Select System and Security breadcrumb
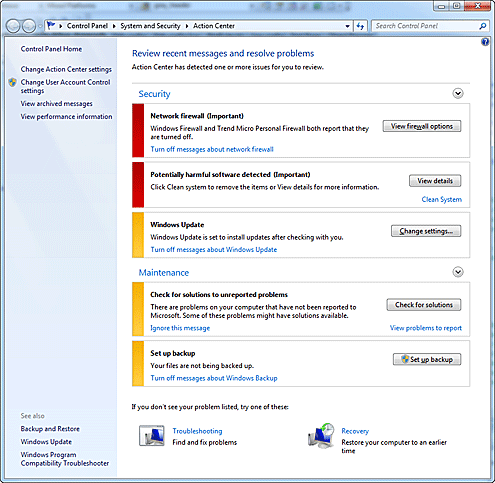The height and width of the screenshot is (483, 495). pyautogui.click(x=150, y=26)
